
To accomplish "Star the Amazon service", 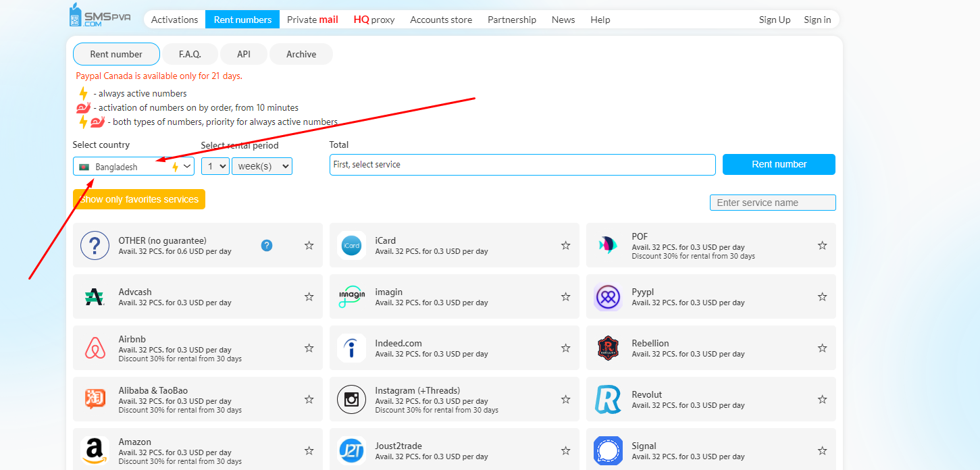I will pos(309,450).
